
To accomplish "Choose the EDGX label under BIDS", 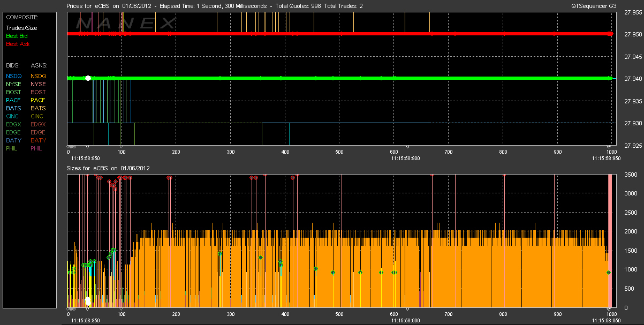I will coord(14,124).
